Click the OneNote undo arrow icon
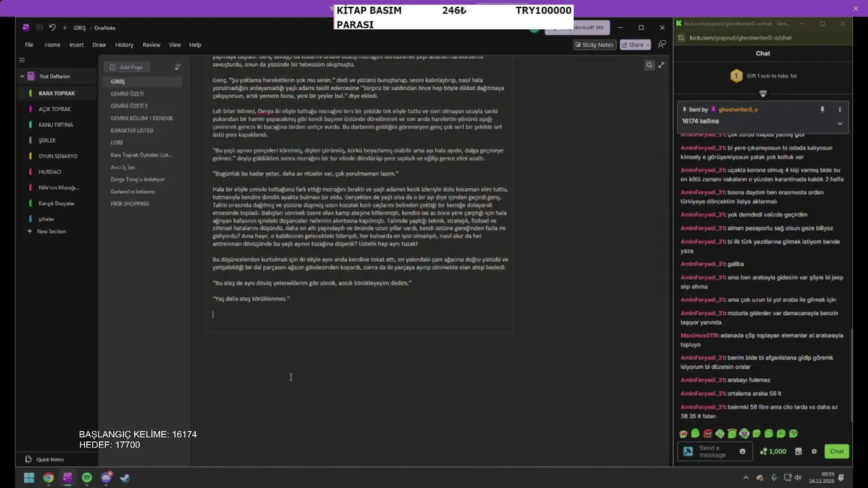 (x=52, y=28)
